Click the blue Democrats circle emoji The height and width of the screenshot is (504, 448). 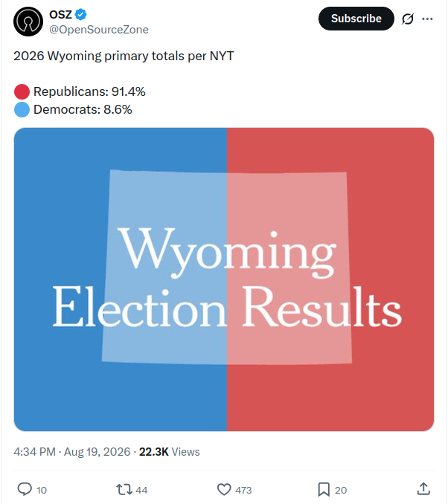tap(22, 109)
